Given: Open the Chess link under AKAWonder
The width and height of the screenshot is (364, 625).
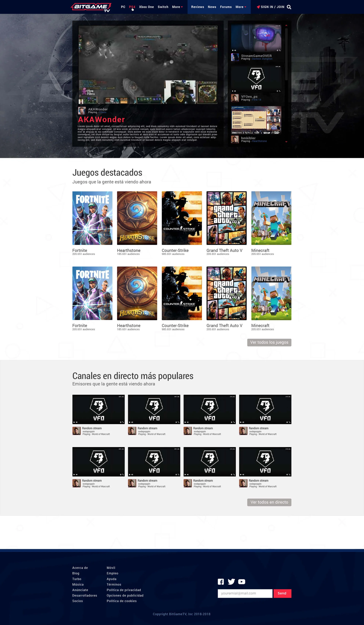Looking at the screenshot, I should 103,112.
